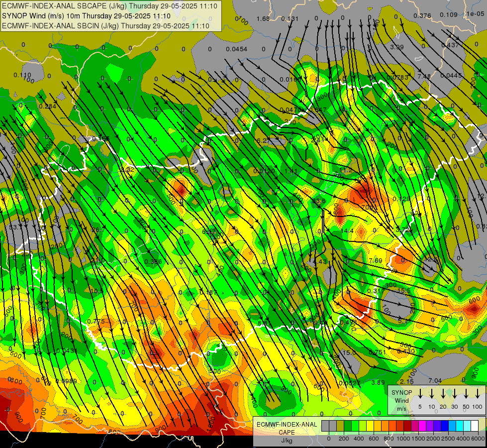Click the '0.109' value on the map
The height and width of the screenshot is (448, 487).
point(449,14)
